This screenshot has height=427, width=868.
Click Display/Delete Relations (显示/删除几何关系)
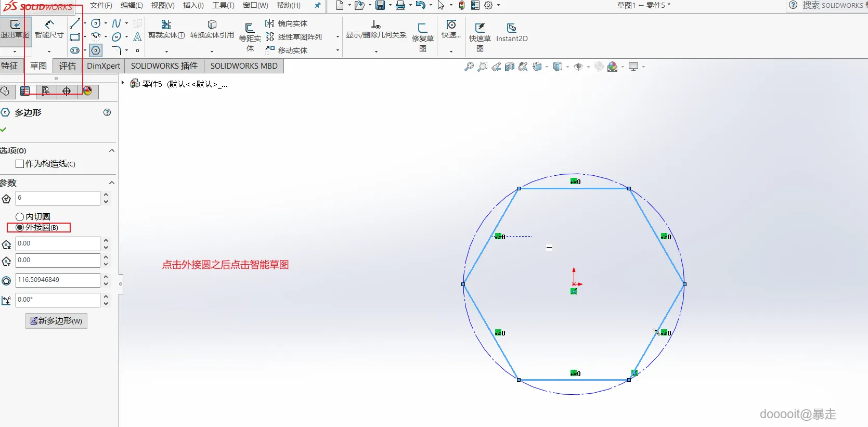[376, 30]
